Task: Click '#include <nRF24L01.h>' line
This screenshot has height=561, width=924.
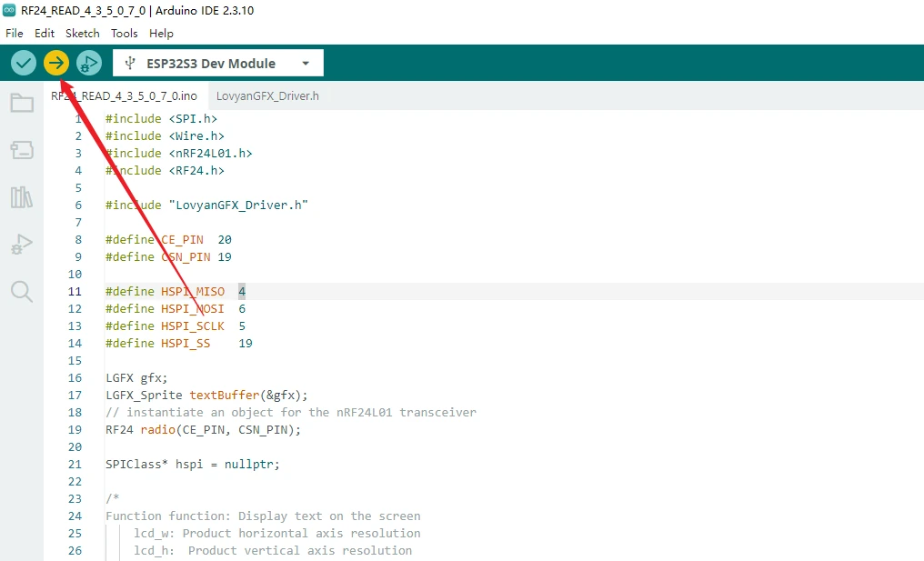Action: coord(179,154)
